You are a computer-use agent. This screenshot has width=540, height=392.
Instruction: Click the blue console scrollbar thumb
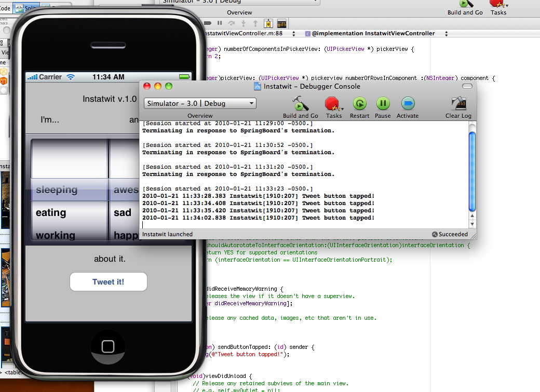click(x=472, y=171)
